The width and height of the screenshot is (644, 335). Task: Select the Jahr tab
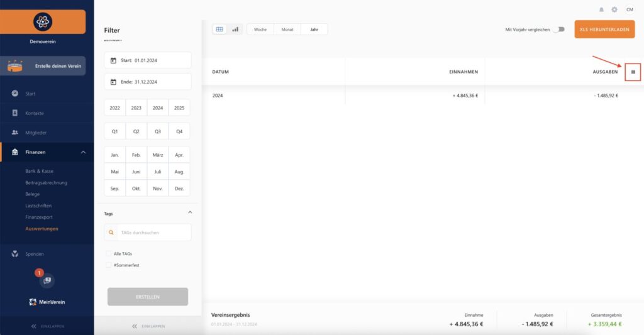coord(314,30)
